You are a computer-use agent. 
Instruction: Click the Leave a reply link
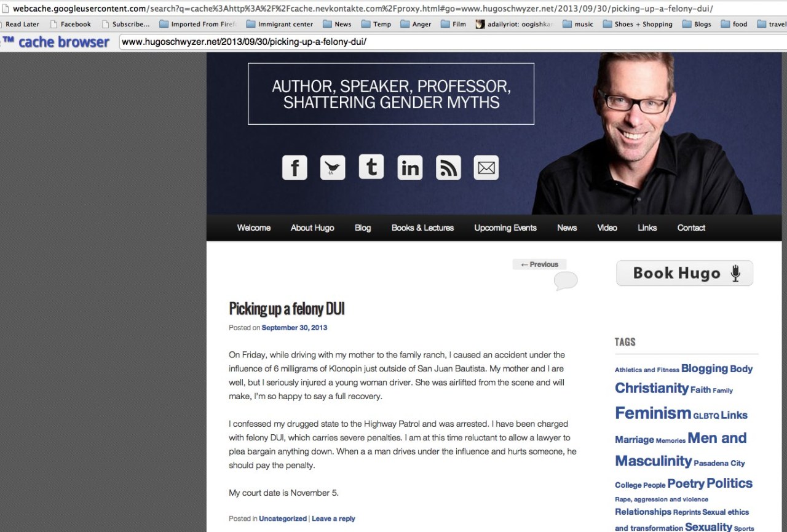point(333,518)
